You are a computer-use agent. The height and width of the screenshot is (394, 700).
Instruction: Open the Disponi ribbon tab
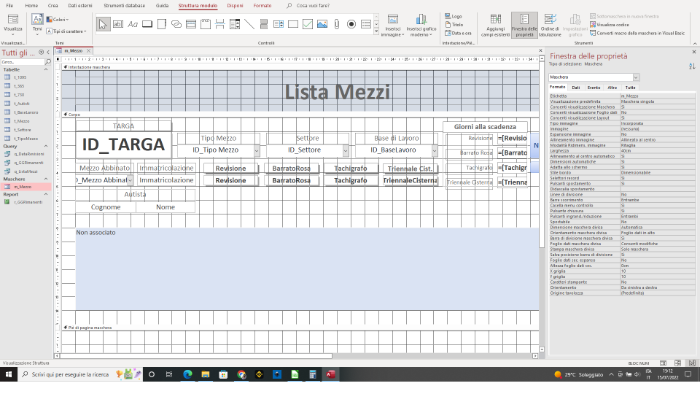click(x=235, y=5)
